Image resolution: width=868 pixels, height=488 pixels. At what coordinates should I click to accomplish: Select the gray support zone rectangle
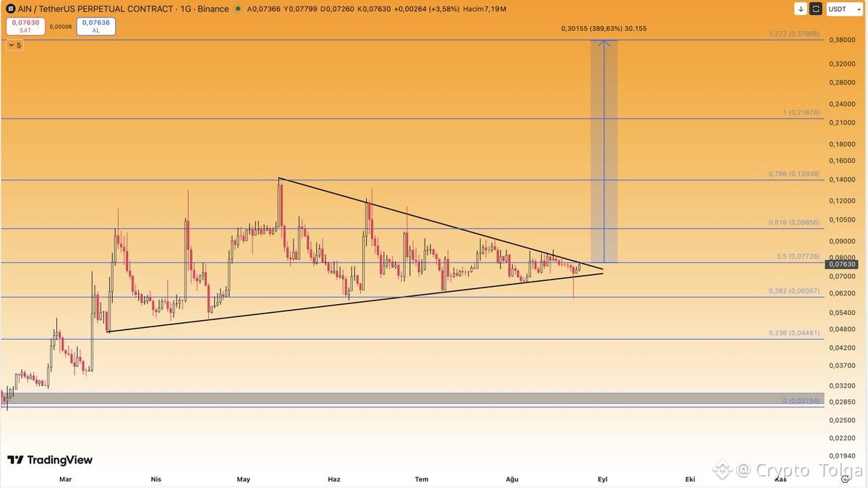click(x=412, y=398)
